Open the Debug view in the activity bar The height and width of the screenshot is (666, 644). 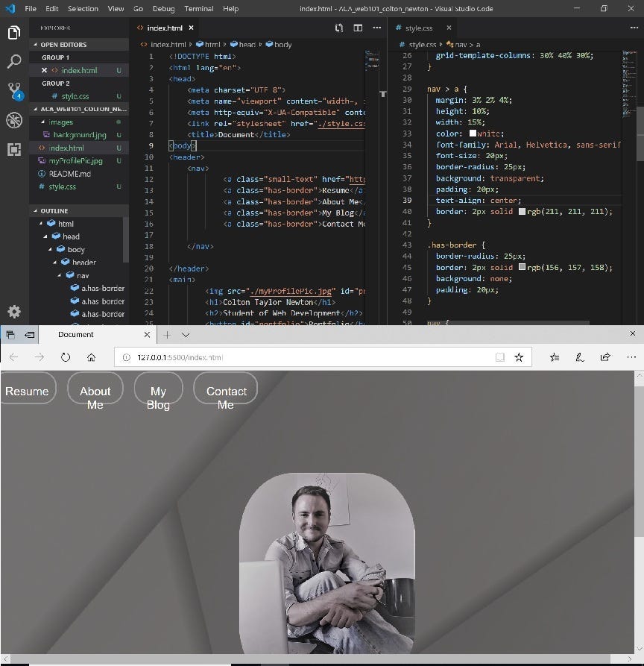pos(13,120)
